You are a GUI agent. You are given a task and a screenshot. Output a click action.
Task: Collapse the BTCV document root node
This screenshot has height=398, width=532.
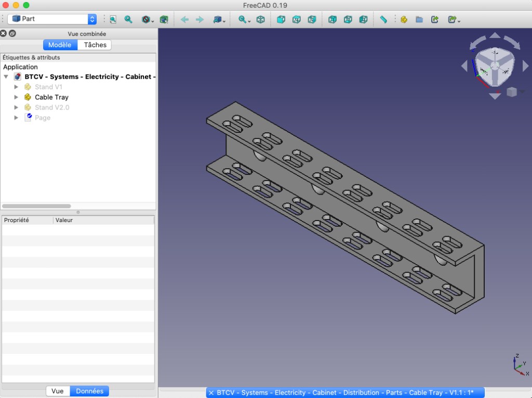tap(6, 77)
